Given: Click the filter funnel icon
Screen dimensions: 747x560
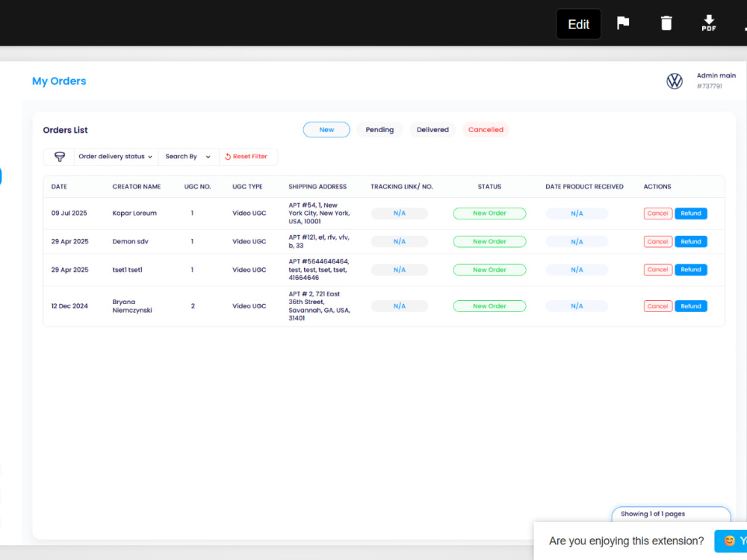Looking at the screenshot, I should click(x=60, y=157).
